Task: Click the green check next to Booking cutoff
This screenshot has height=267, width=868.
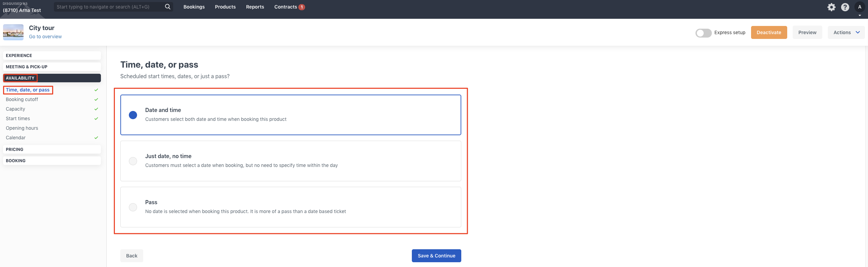Action: coord(96,99)
